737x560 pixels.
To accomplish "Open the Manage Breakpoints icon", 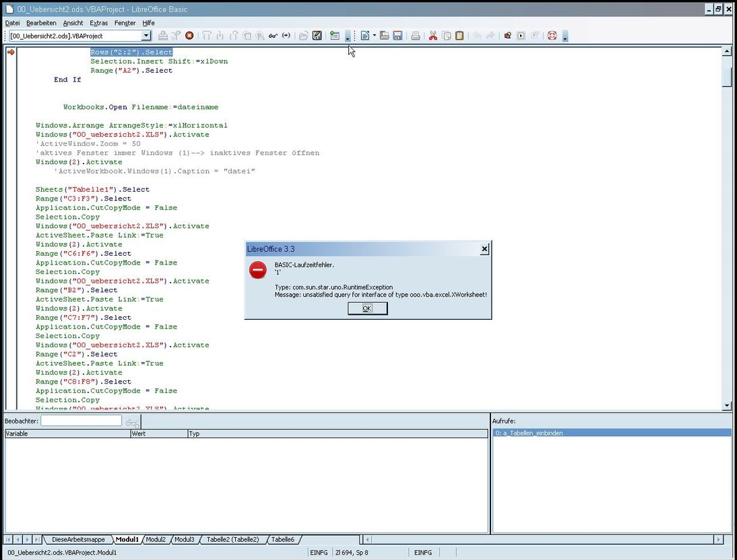I will [x=260, y=36].
